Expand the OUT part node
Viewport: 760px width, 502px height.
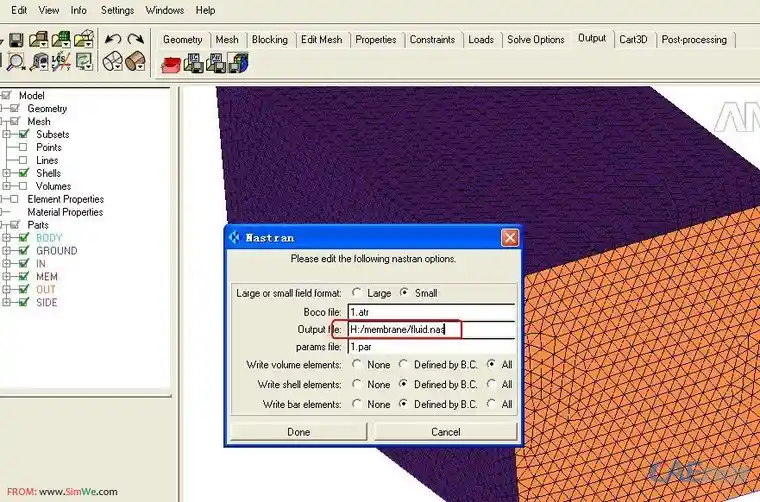point(6,289)
